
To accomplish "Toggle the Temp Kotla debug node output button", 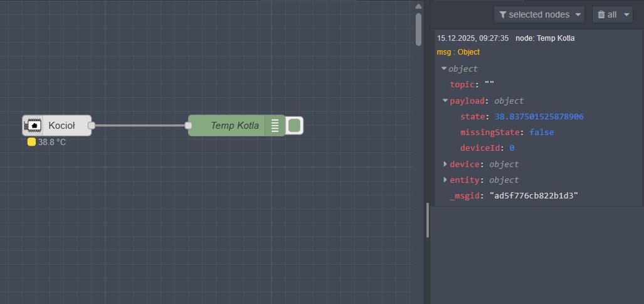I will (x=294, y=126).
